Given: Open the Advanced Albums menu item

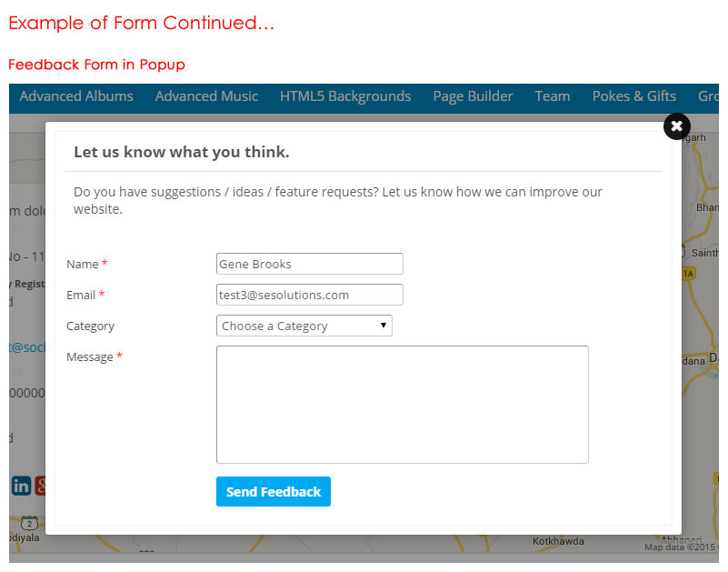Looking at the screenshot, I should [x=76, y=96].
